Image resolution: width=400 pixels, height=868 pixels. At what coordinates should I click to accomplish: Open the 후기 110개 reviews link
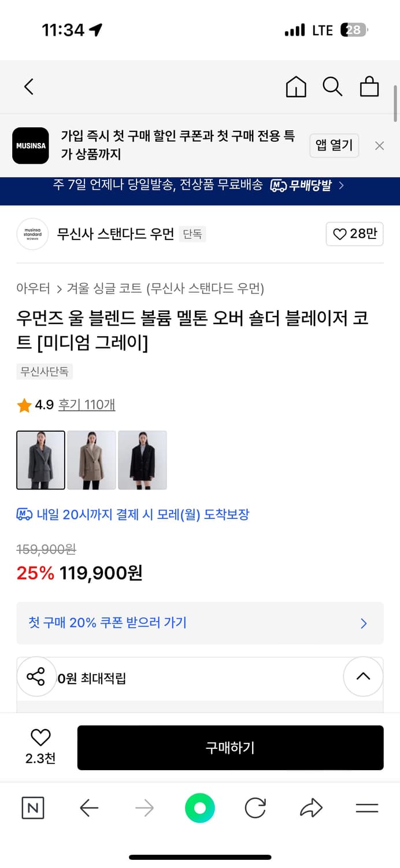click(x=87, y=405)
